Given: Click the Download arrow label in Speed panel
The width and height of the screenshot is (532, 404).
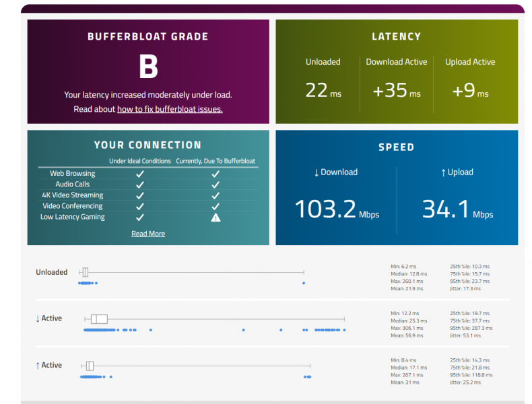Looking at the screenshot, I should coord(335,172).
